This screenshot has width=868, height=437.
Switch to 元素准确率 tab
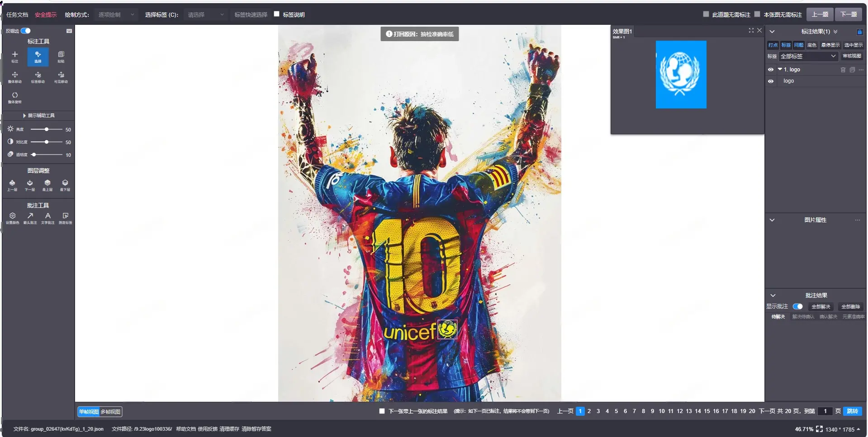point(853,317)
